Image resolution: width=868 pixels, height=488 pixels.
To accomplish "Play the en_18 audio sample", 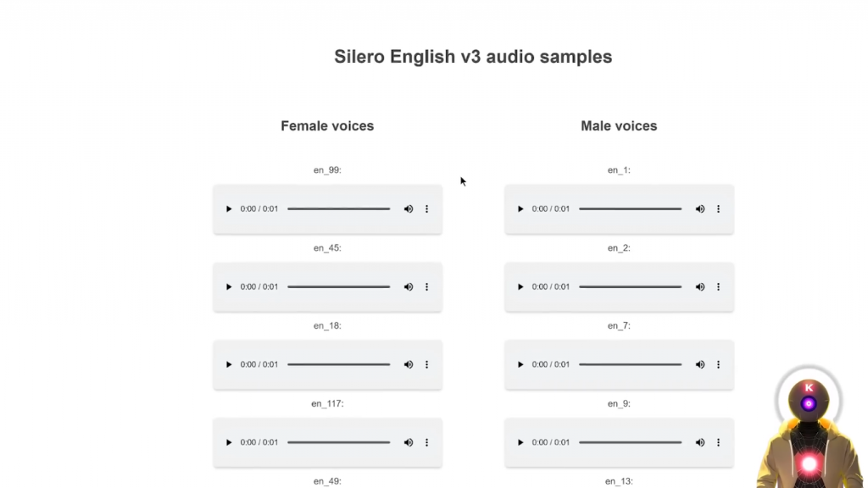I will [229, 365].
